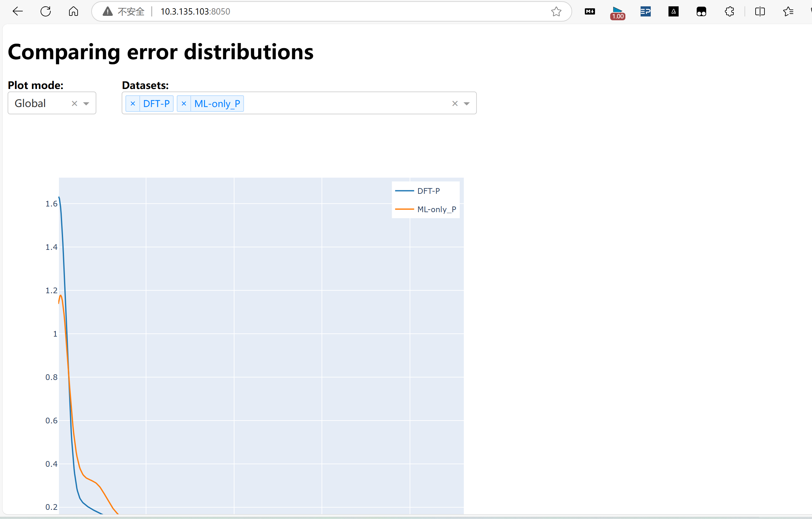Click the Global value in Plot mode

30,103
